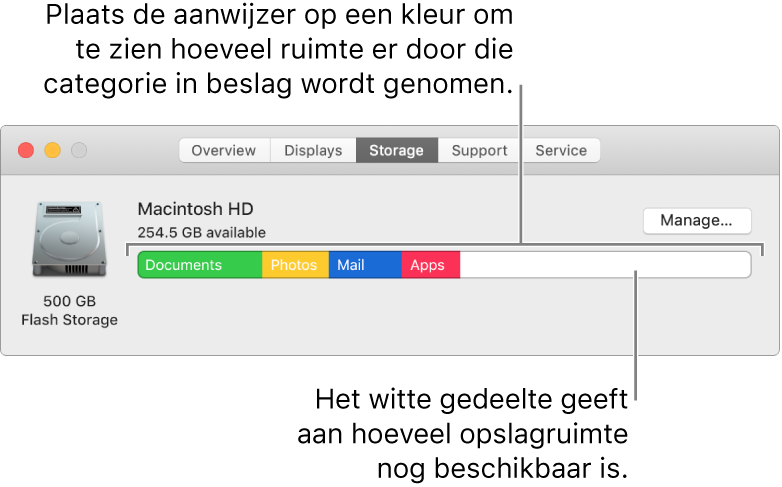Click the Macintosh HD drive icon
The width and height of the screenshot is (782, 487).
click(69, 239)
